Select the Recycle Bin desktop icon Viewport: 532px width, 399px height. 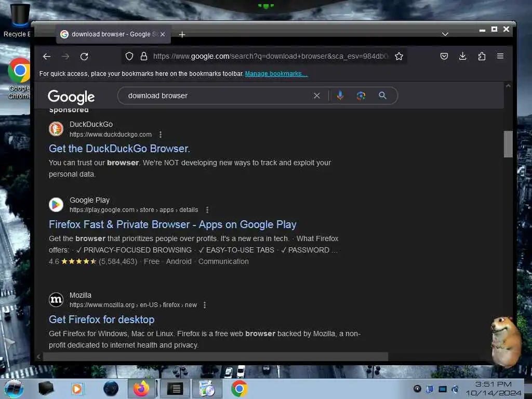coord(19,20)
